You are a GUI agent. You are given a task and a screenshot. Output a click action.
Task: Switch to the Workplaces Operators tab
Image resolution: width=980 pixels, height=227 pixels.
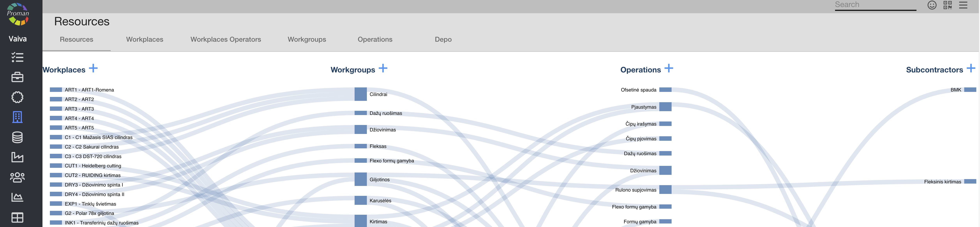pyautogui.click(x=226, y=39)
